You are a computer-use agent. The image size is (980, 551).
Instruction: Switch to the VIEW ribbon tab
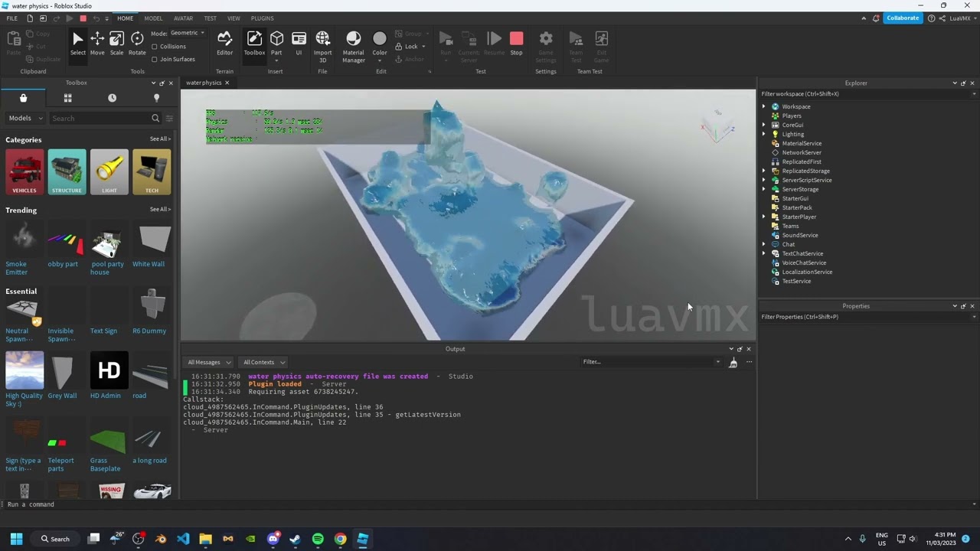234,18
